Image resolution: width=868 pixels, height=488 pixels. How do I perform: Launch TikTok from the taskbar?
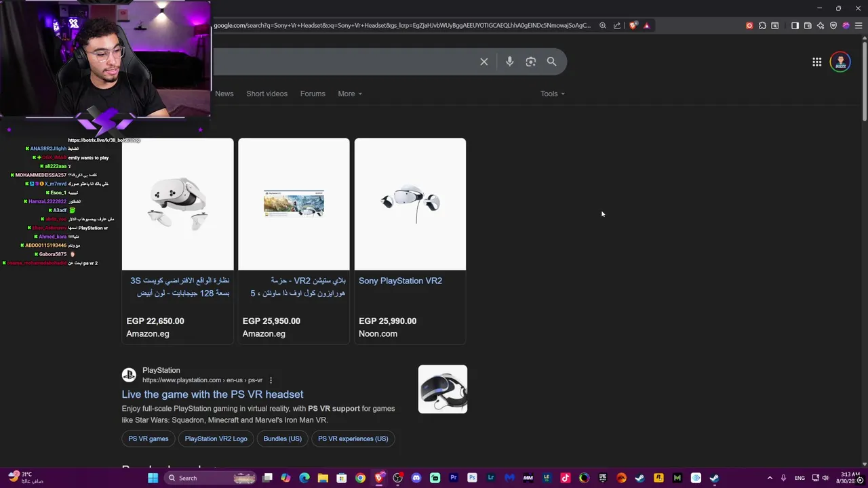(566, 478)
